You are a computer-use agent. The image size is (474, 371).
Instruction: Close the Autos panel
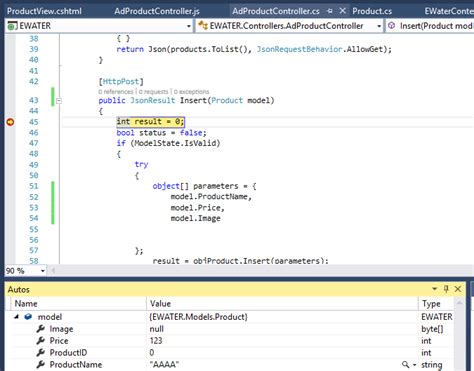coord(458,289)
